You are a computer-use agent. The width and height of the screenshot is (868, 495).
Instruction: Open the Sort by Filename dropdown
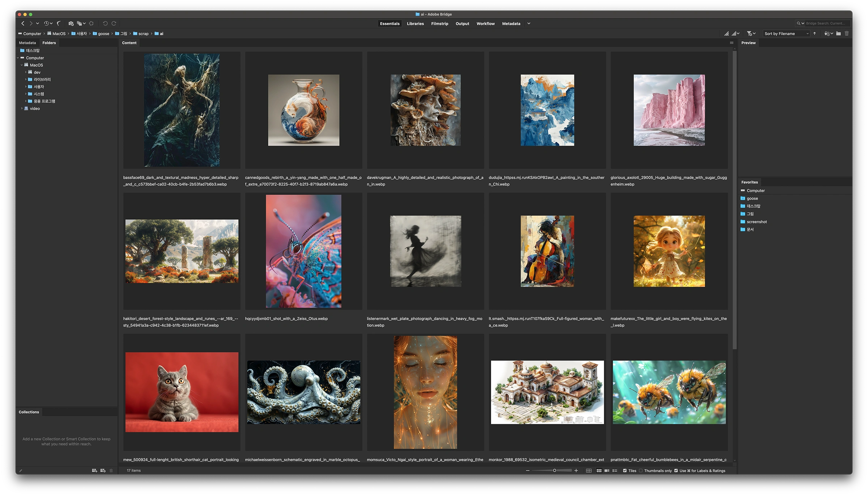tap(786, 34)
